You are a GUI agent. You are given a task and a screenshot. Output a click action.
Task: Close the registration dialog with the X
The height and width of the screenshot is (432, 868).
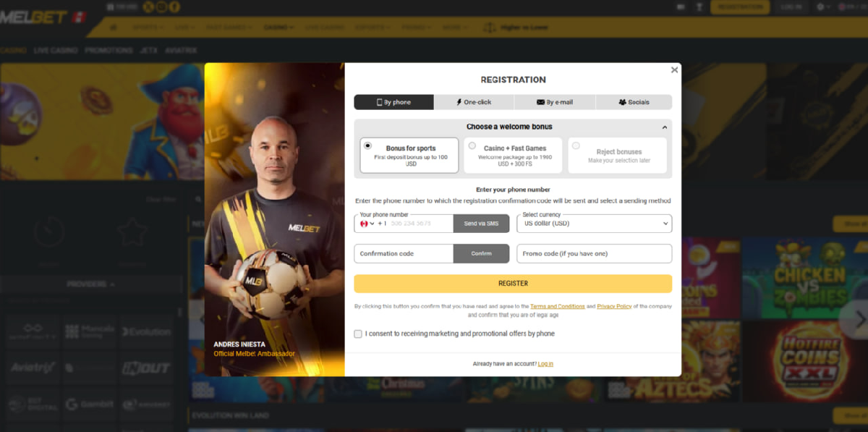pos(674,70)
